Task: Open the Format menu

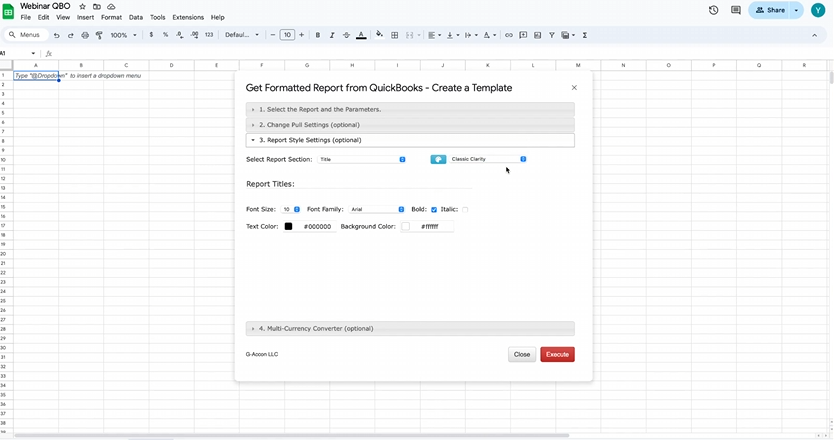Action: [x=111, y=18]
